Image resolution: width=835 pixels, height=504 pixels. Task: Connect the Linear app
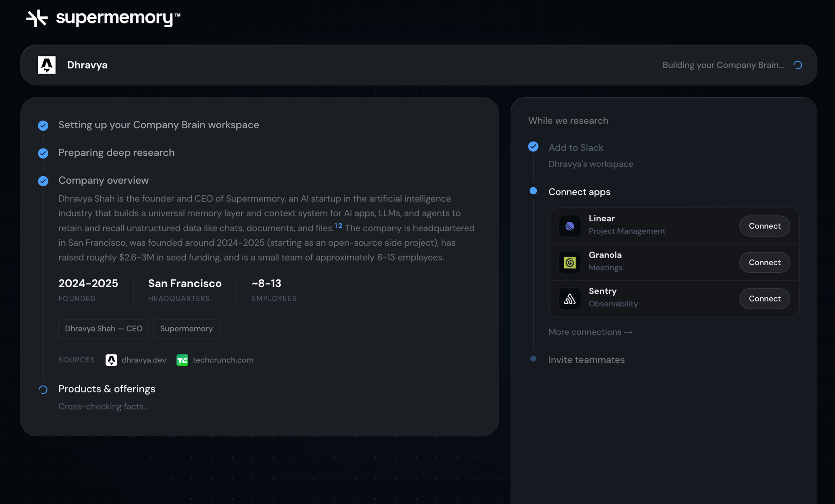click(764, 226)
